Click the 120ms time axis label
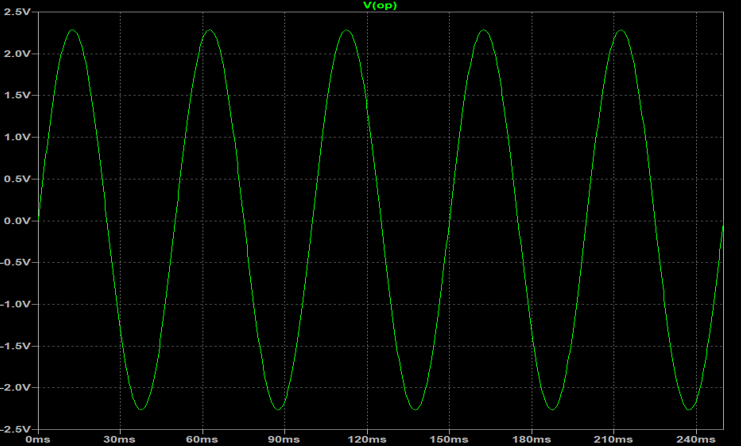 pos(367,439)
